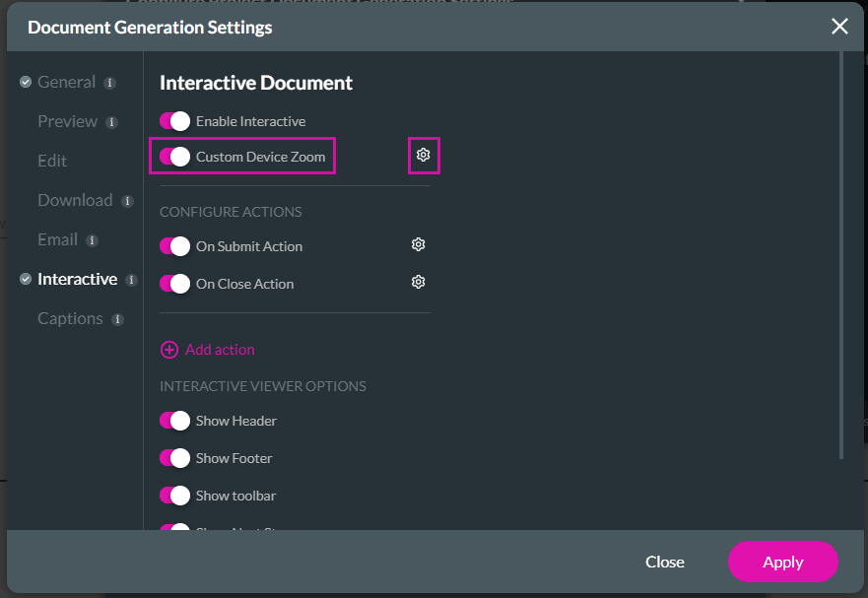
Task: Click the Close button in footer
Action: point(664,562)
